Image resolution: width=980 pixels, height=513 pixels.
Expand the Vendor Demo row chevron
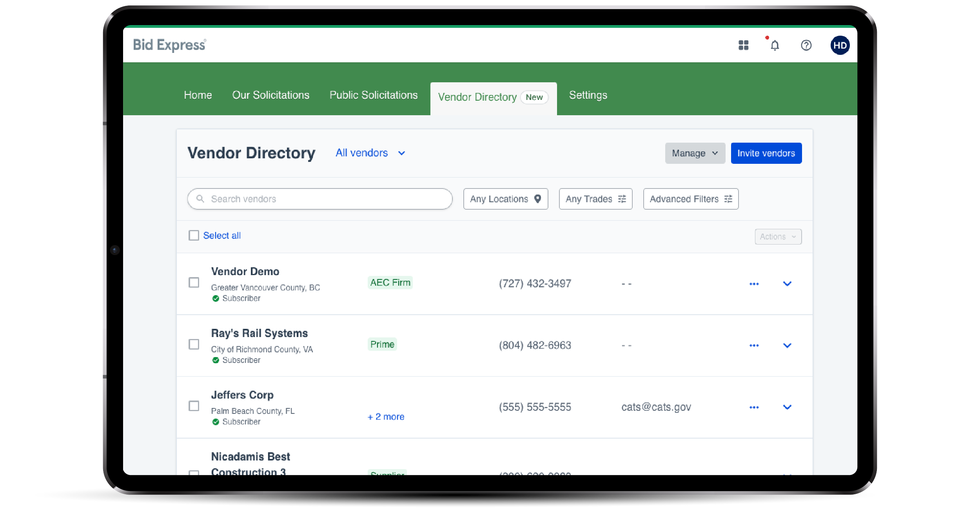click(x=787, y=284)
